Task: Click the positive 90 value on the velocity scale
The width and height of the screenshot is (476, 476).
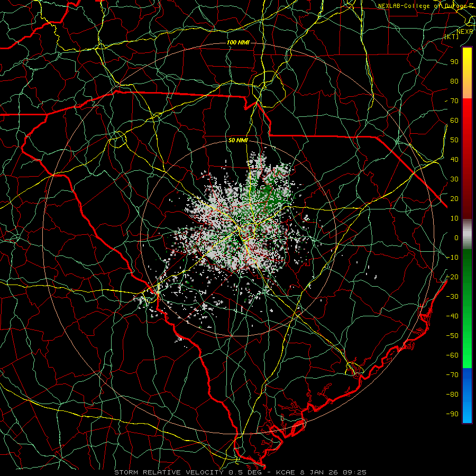Action: point(454,62)
